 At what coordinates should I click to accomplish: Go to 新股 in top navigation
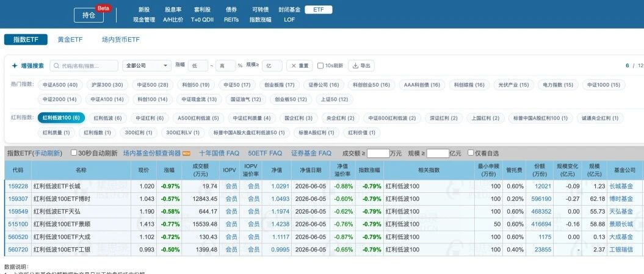[144, 9]
